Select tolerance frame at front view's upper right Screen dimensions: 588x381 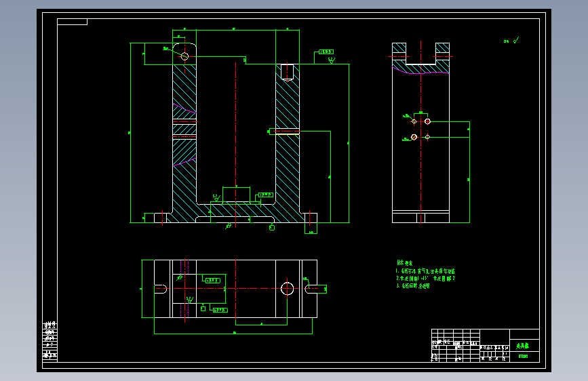coord(326,52)
